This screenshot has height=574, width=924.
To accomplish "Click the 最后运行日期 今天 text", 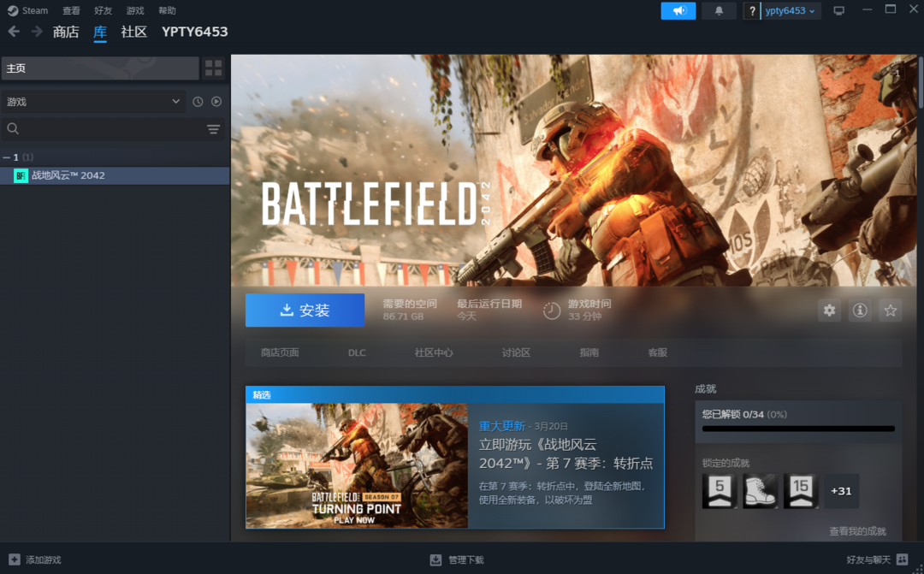I will (x=489, y=310).
